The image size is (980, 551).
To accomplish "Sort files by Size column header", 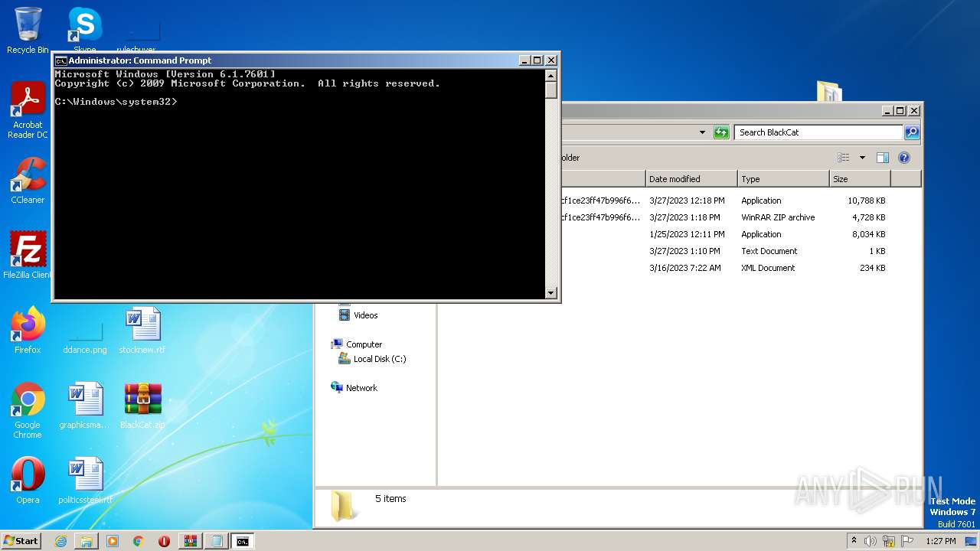I will (859, 179).
